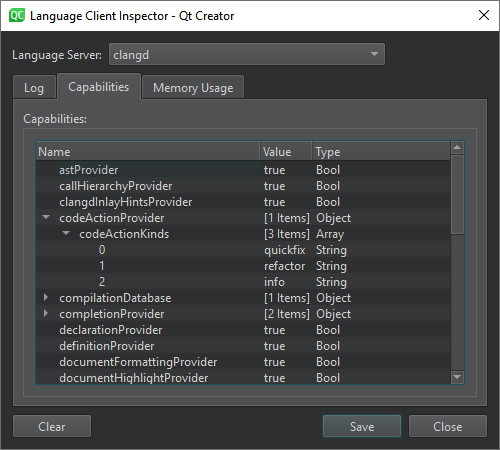
Task: Click the scrollbar up arrow
Action: tap(457, 147)
